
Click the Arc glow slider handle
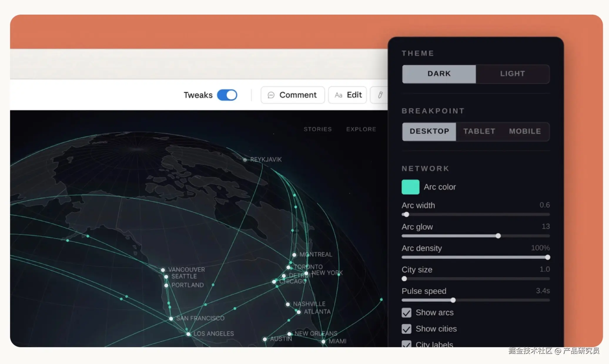pyautogui.click(x=498, y=236)
